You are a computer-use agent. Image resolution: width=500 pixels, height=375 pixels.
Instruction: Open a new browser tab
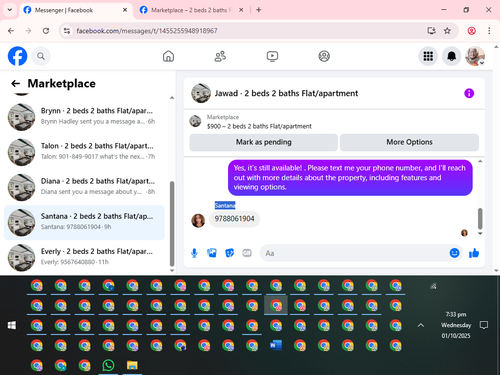pyautogui.click(x=259, y=10)
